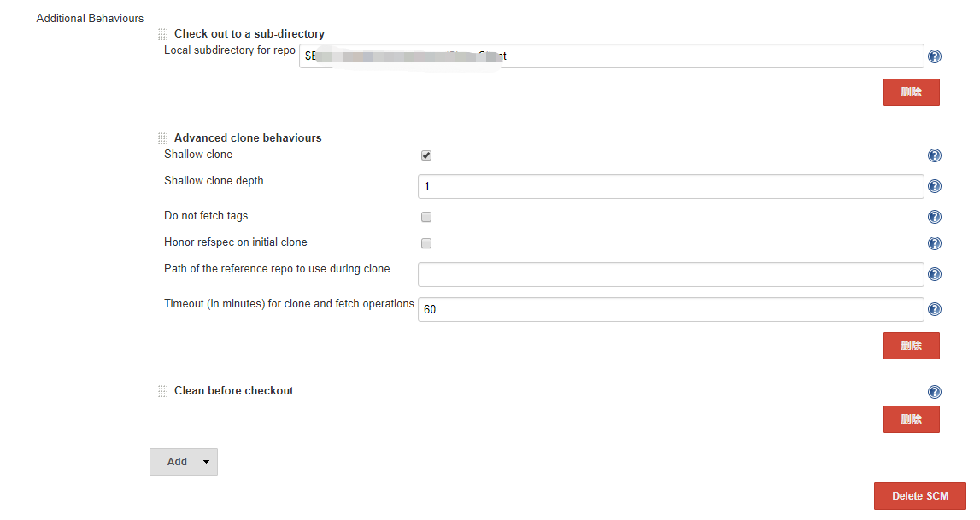Viewport: 980px width, 520px height.
Task: Show help for Shallow clone depth
Action: click(935, 186)
